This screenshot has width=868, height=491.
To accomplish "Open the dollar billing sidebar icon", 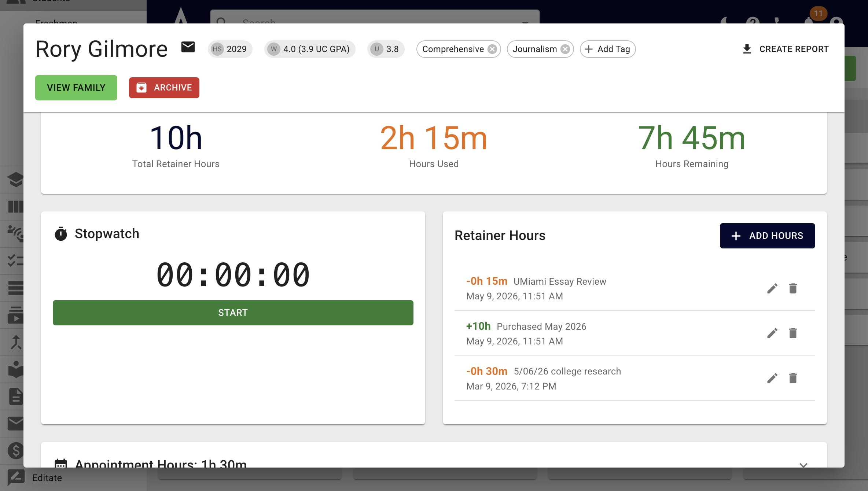I will pos(15,451).
